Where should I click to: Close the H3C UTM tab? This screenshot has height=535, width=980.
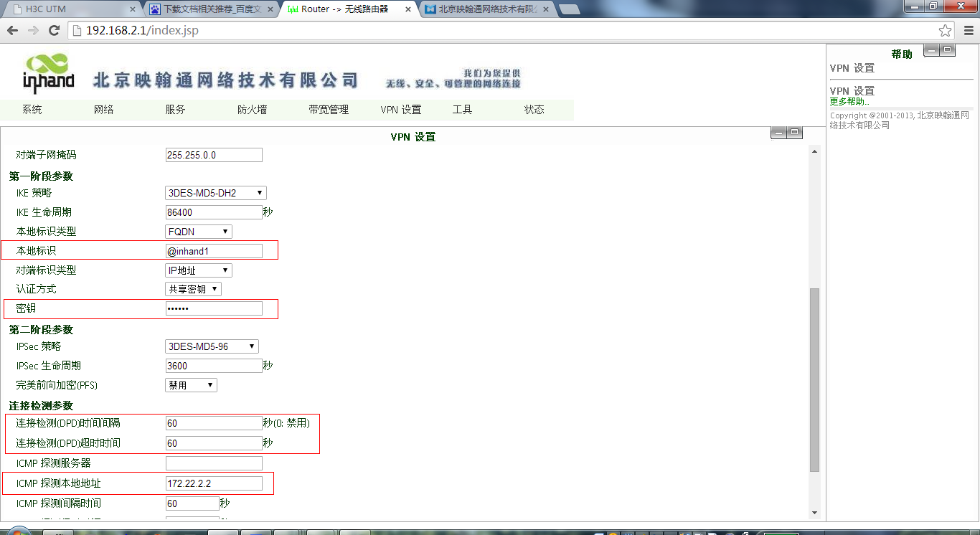point(132,9)
